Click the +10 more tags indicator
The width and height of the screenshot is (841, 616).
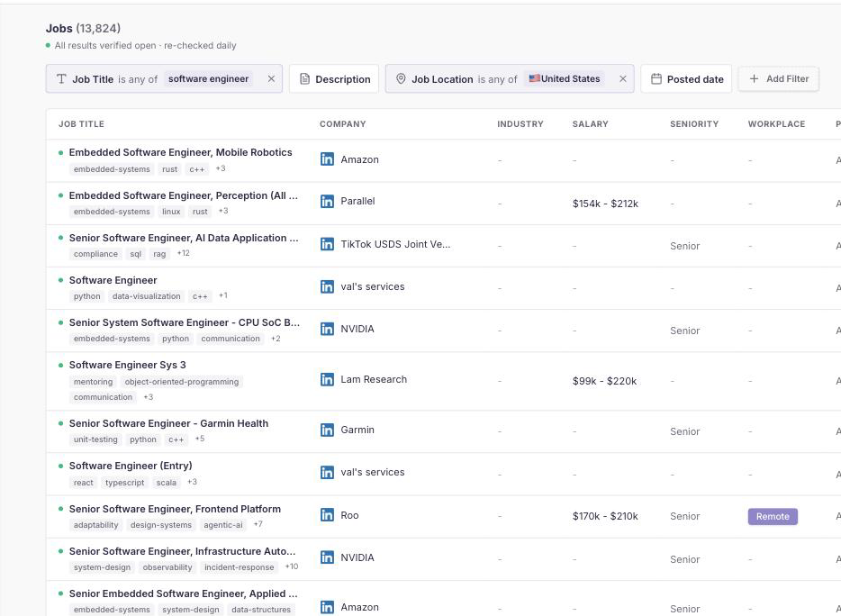click(292, 566)
